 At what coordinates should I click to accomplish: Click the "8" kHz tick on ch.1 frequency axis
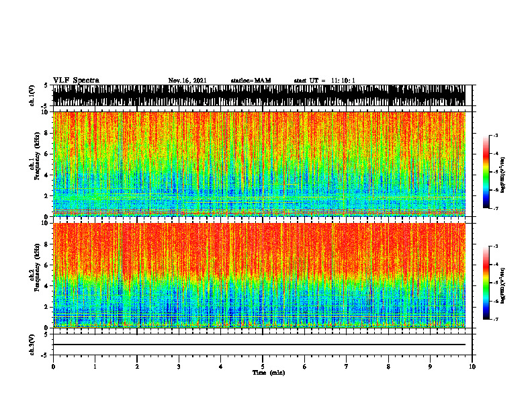[46, 133]
